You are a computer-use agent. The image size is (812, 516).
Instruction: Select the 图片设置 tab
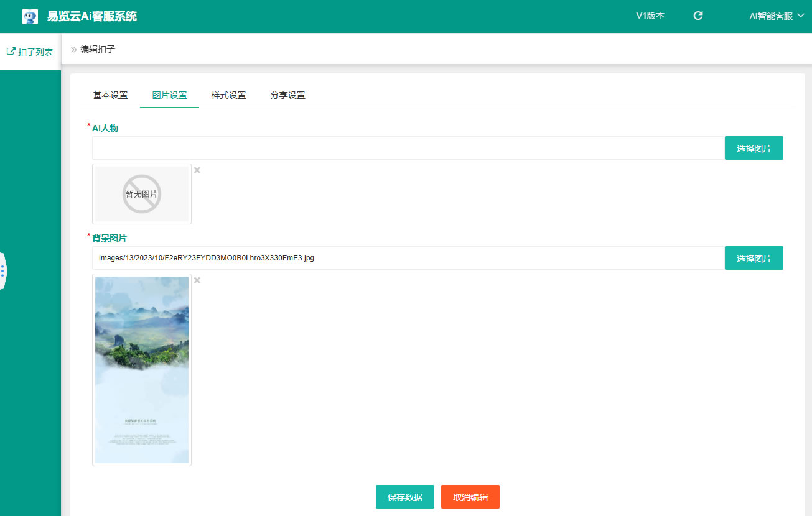coord(169,95)
